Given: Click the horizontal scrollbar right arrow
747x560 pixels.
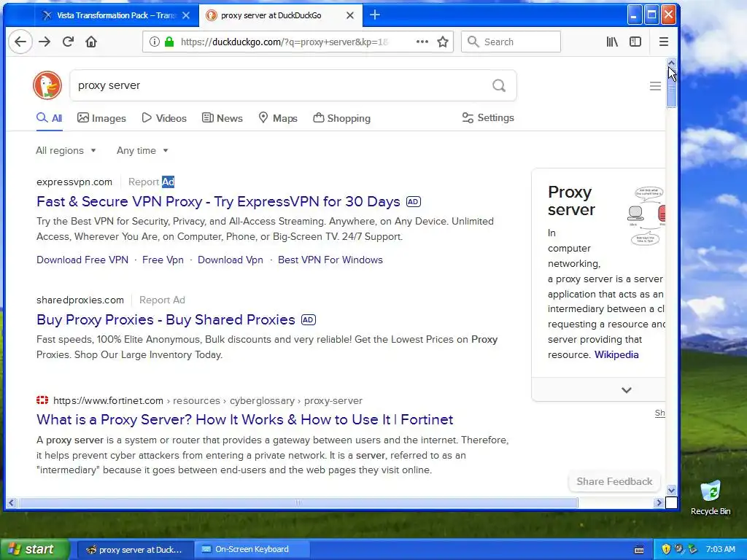Looking at the screenshot, I should [659, 502].
